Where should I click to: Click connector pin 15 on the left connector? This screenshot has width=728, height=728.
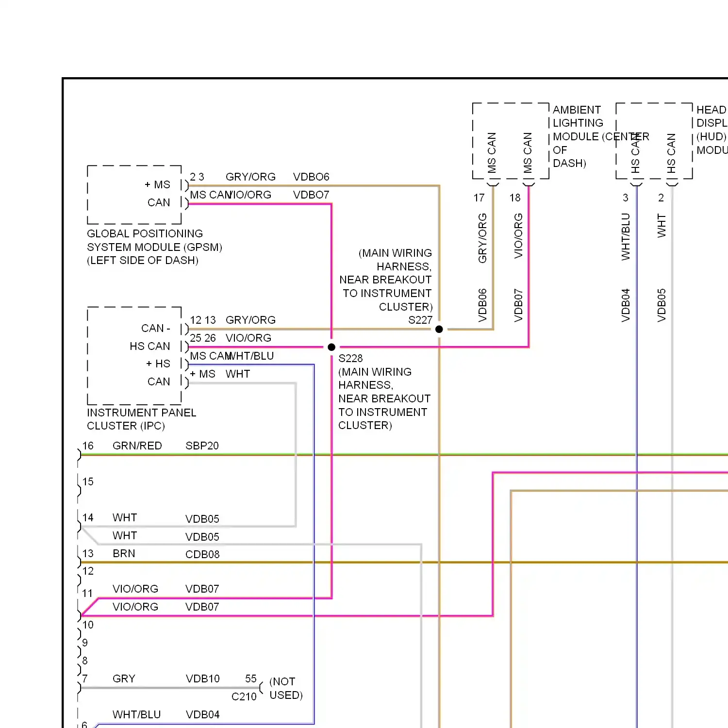point(88,481)
